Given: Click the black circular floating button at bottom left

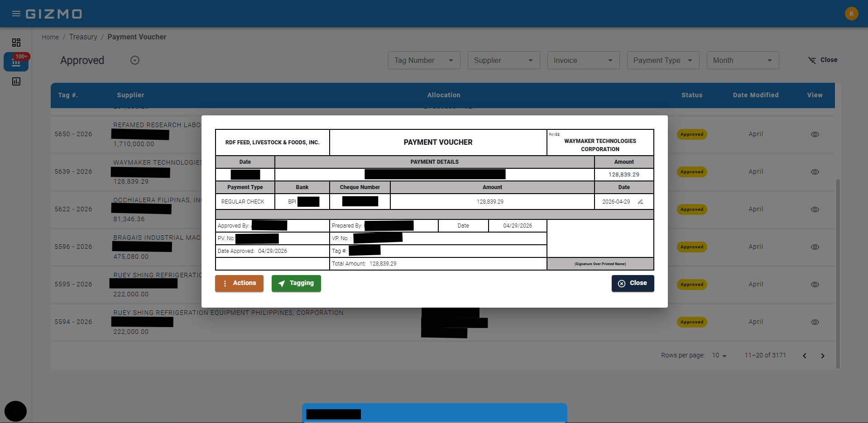Looking at the screenshot, I should 15,412.
